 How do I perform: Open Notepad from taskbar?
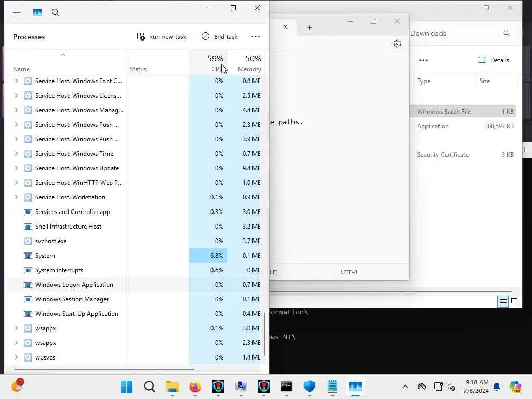coord(332,387)
